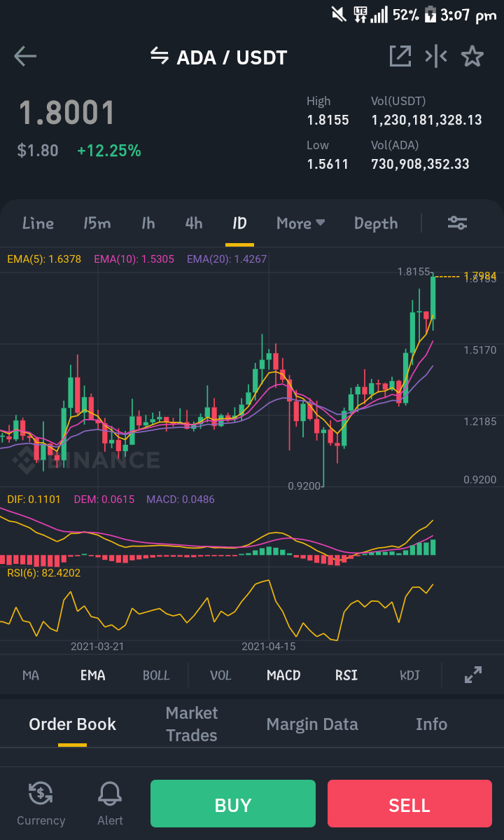
Task: Set a price Alert via bell icon
Action: (110, 804)
